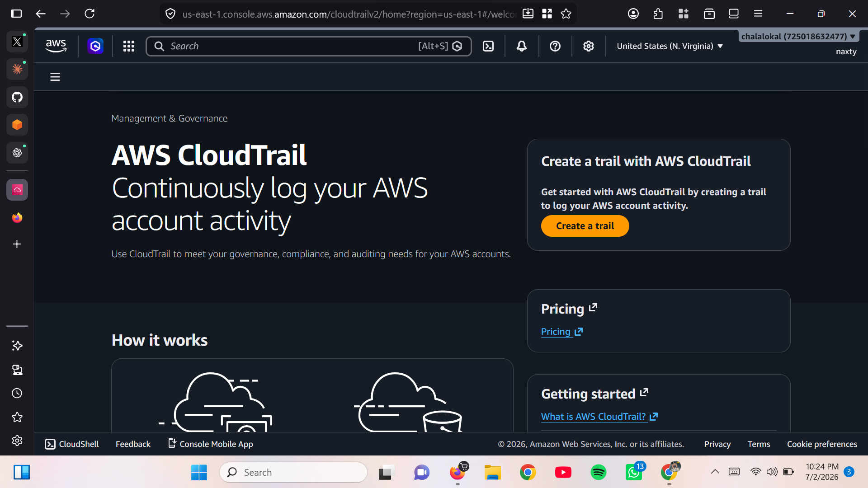Open the ChatGPT sidebar tab
The width and height of the screenshot is (868, 488).
point(17,153)
